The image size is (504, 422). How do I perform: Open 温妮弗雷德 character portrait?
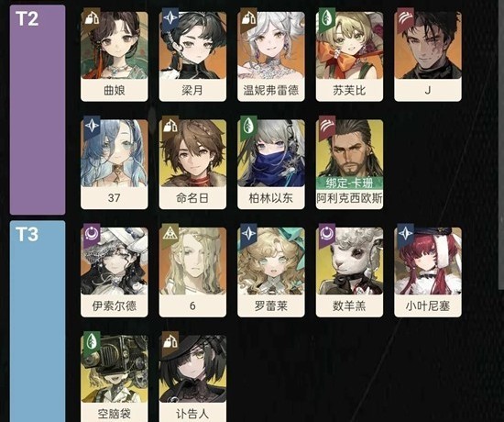(271, 45)
